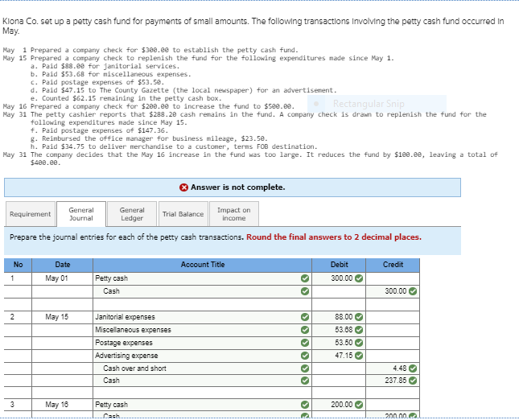Click green checkmark beside 47.15 debit

(x=359, y=356)
